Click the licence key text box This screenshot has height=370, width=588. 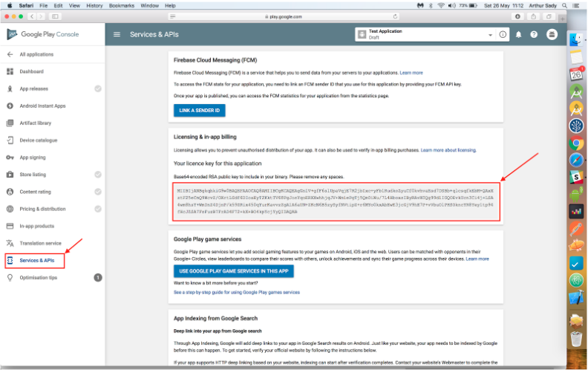[336, 201]
